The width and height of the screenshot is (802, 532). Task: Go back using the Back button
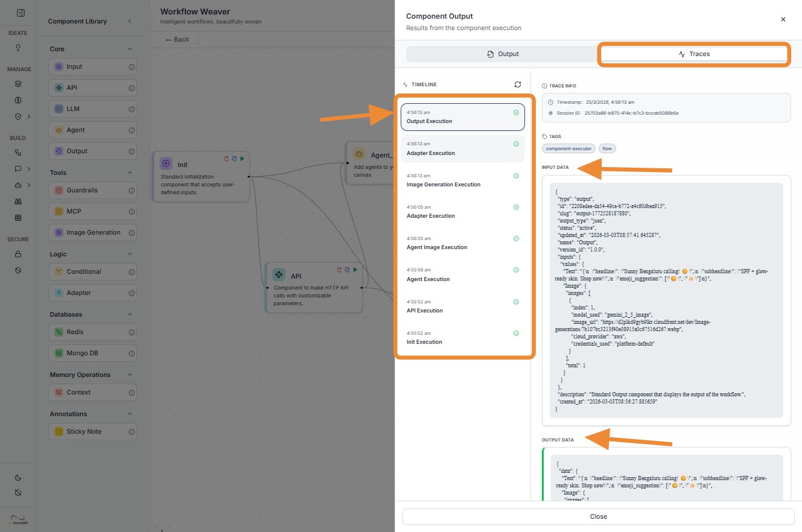177,39
